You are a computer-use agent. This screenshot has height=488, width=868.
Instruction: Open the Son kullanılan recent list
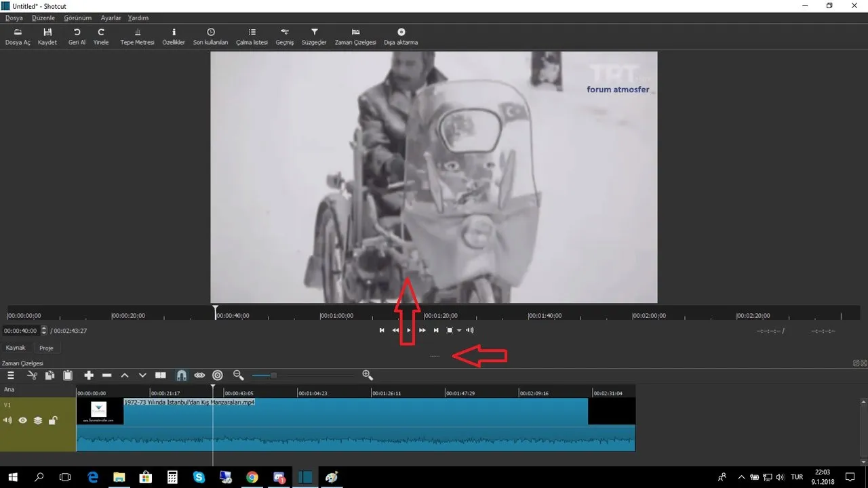click(211, 37)
